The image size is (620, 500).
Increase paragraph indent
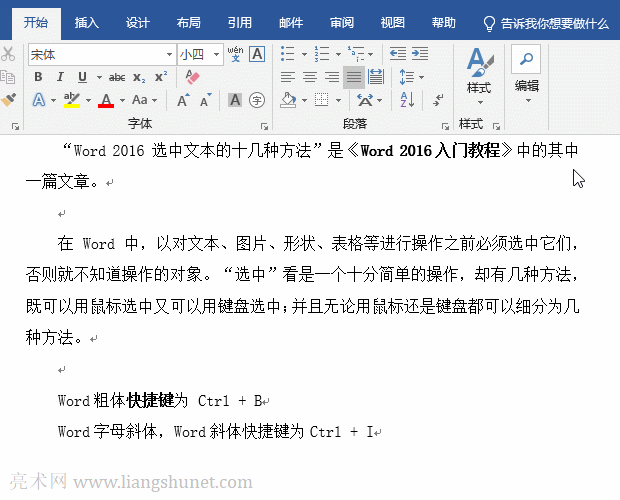click(420, 54)
